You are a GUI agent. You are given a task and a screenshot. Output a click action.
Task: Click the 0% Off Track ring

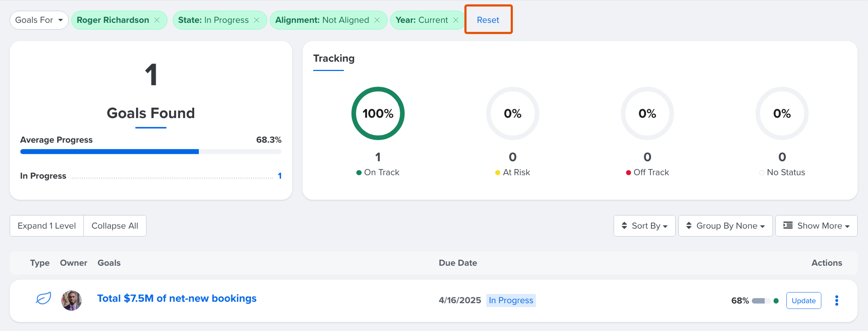point(647,113)
